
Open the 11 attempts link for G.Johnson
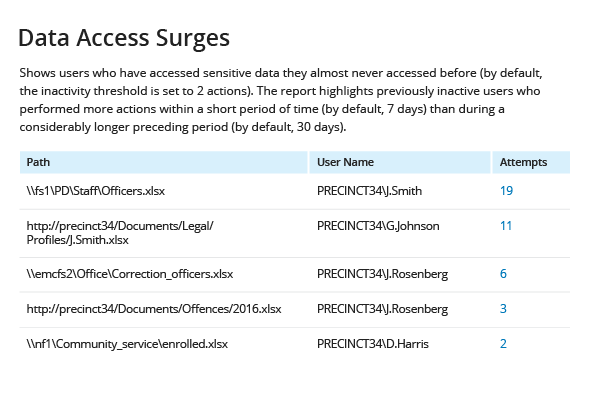click(x=506, y=226)
